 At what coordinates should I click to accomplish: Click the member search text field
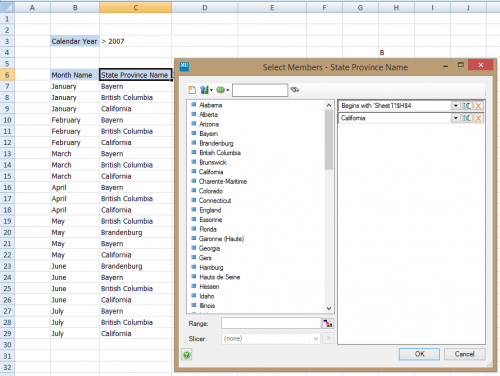pyautogui.click(x=260, y=90)
